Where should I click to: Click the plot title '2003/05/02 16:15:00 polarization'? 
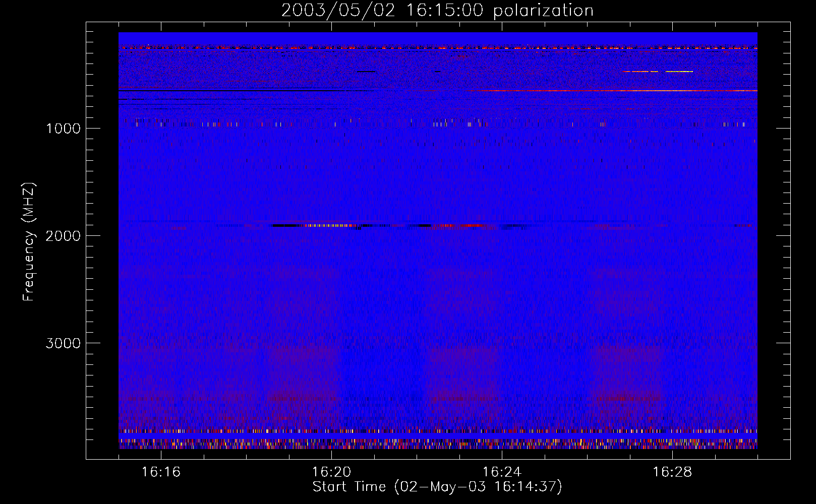coord(437,11)
